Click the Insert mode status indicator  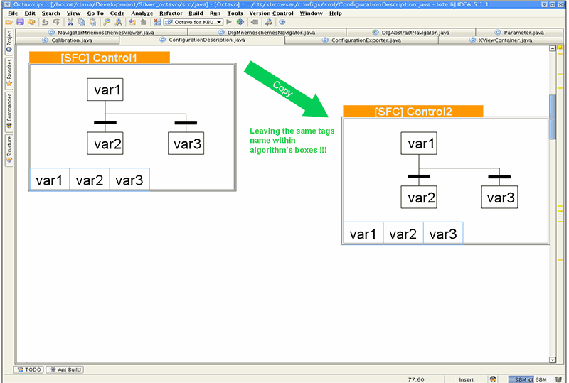click(466, 379)
